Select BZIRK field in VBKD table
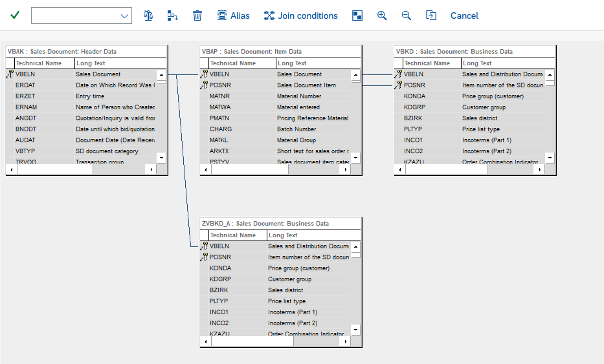This screenshot has height=364, width=604. (469, 118)
